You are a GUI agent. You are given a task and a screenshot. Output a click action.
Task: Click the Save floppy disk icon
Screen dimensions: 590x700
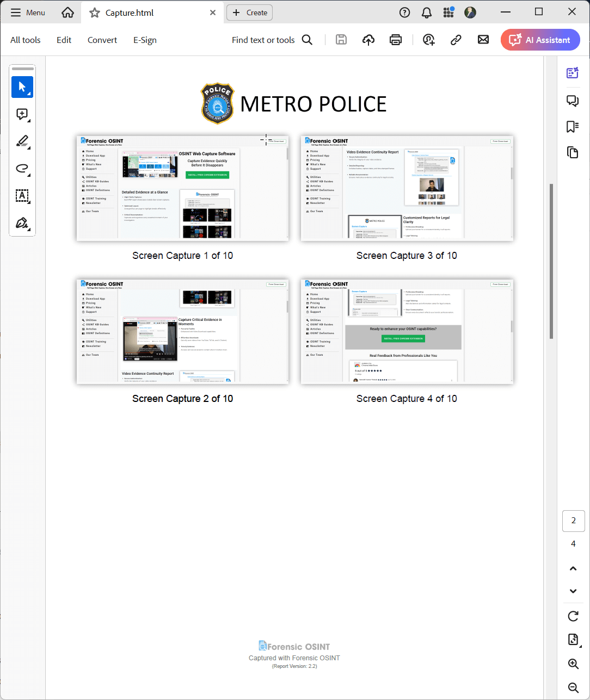click(341, 40)
